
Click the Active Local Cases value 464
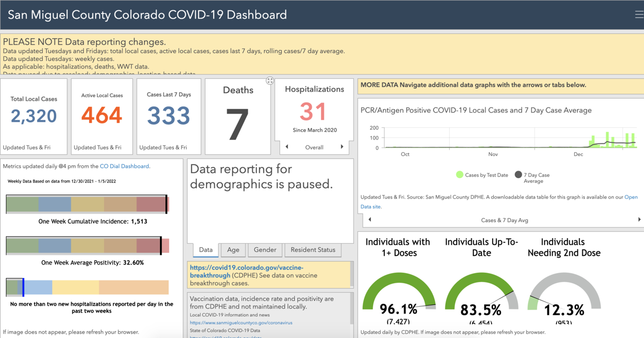pos(102,115)
